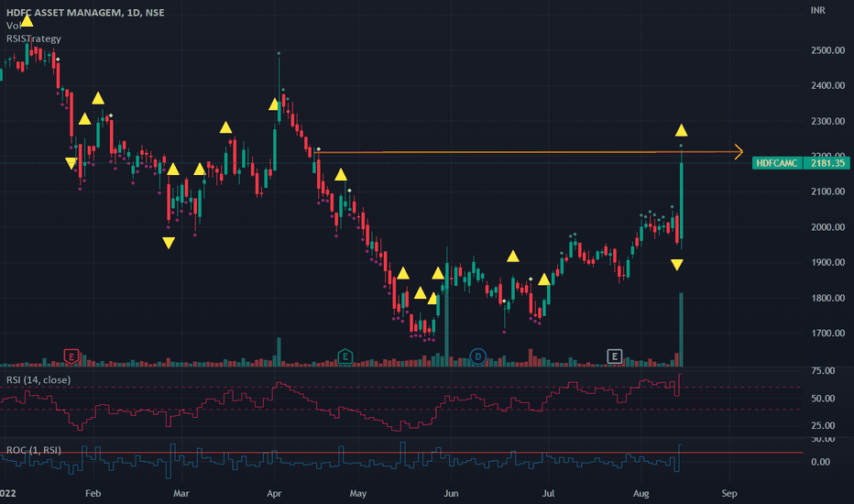Click the 2022 year label on time axis
Screen dimensions: 854x504
pyautogui.click(x=8, y=493)
